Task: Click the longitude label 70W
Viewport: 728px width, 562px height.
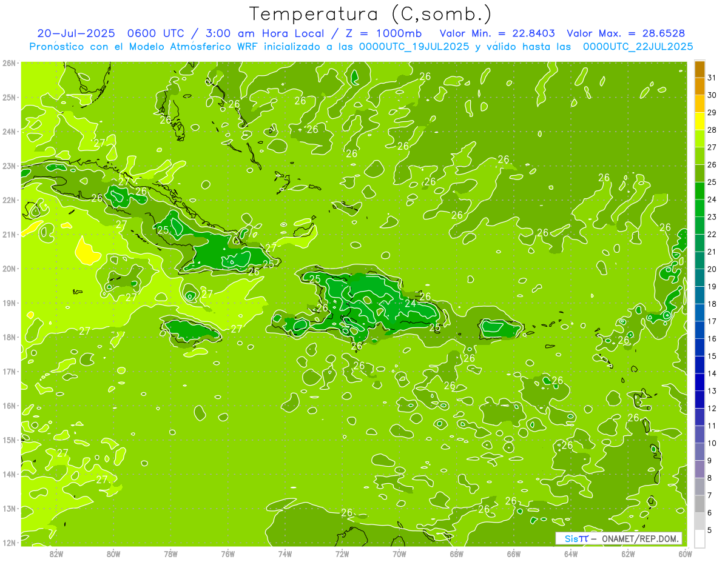Action: [399, 554]
